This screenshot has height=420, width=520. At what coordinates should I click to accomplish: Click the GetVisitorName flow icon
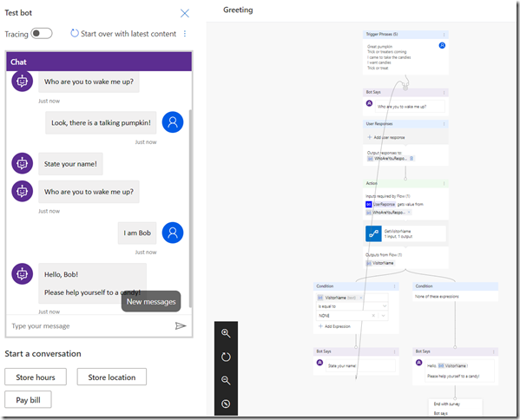click(373, 233)
